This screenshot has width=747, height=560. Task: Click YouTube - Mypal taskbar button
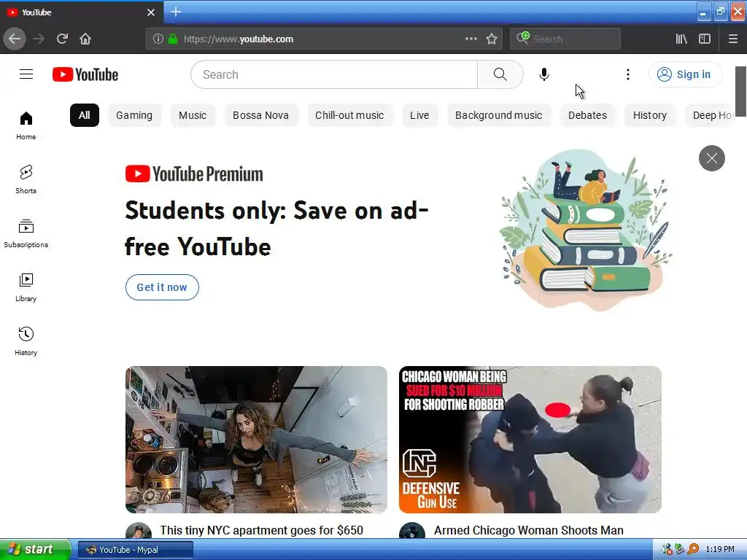click(x=135, y=550)
